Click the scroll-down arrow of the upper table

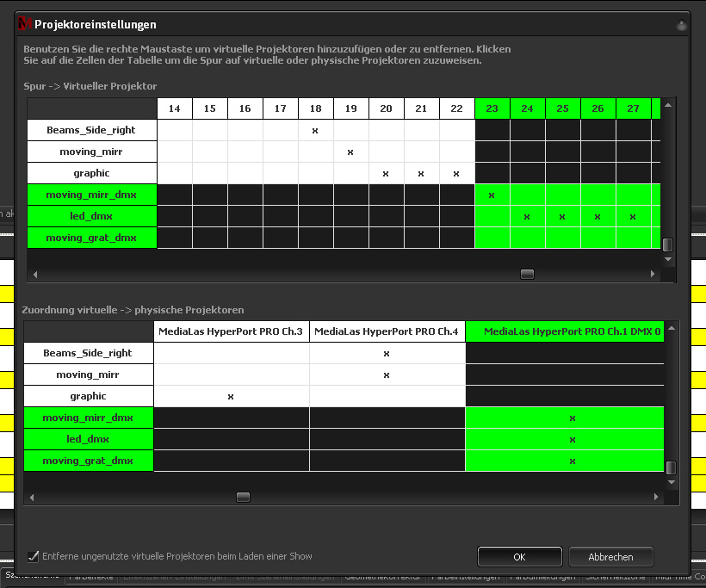pyautogui.click(x=668, y=259)
